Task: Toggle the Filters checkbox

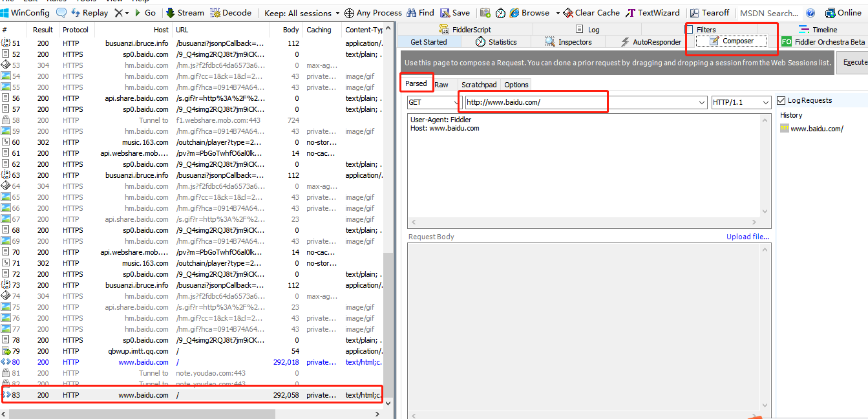Action: click(690, 30)
